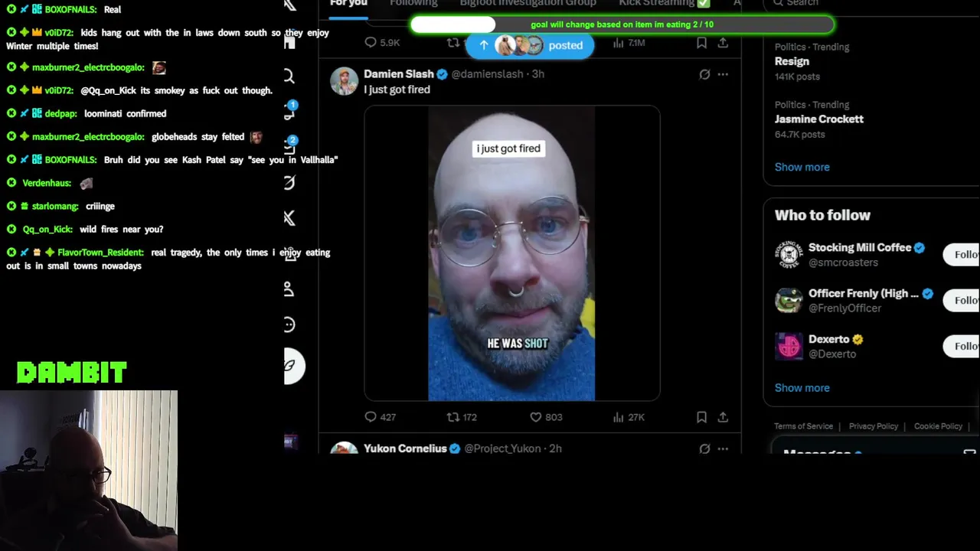
Task: Open more options on Damien Slash post
Action: click(x=723, y=74)
